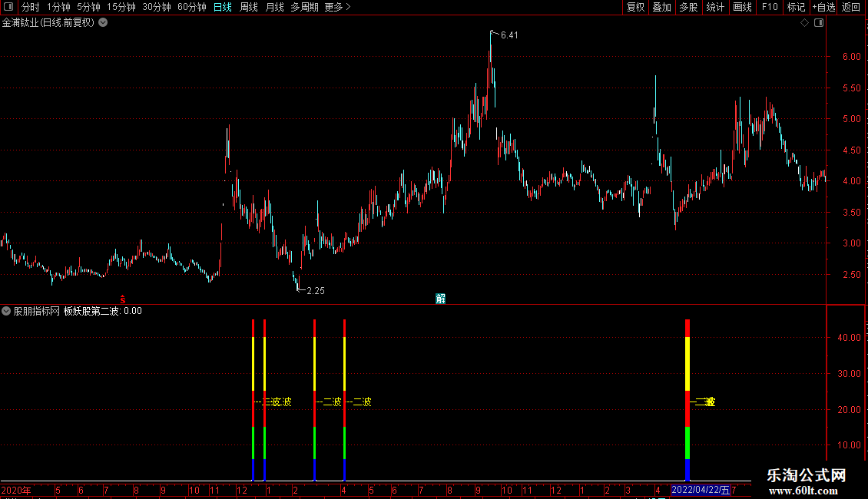Click the 2.25 low price label

316,290
